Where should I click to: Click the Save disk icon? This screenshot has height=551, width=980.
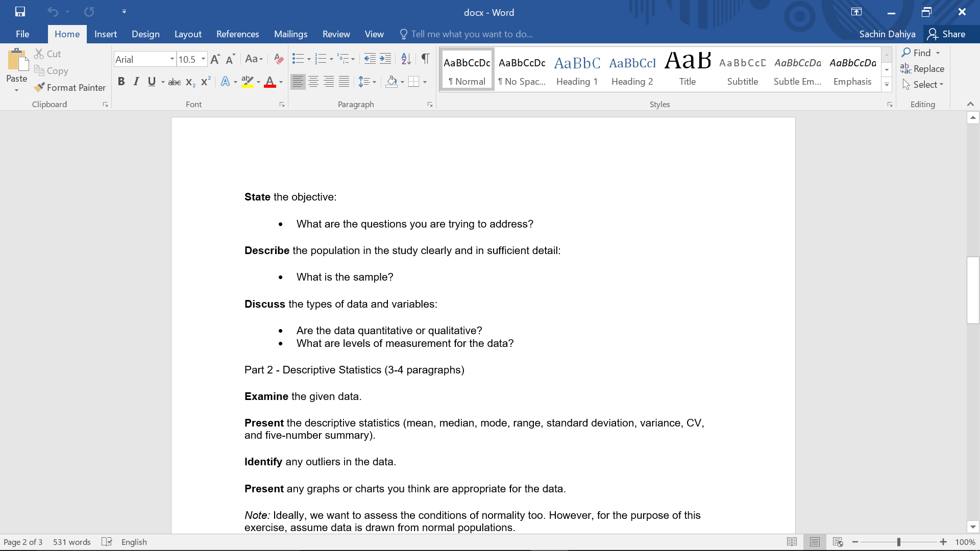20,12
